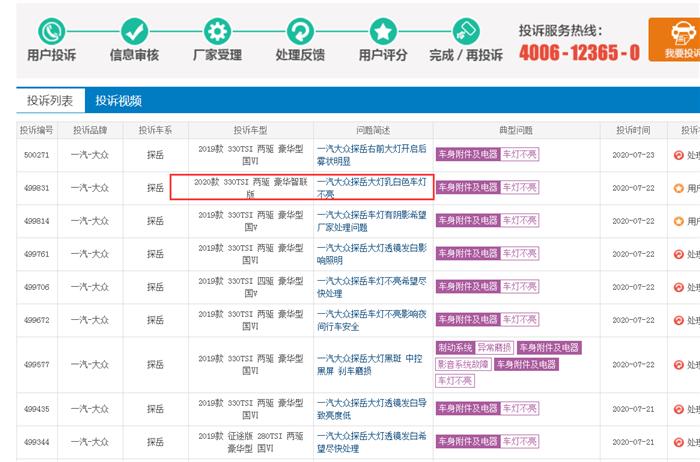Open complaint 一汽大众探岳大灯黑斑 中控黑屏 刹车磨损
The image size is (700, 462).
(x=369, y=364)
